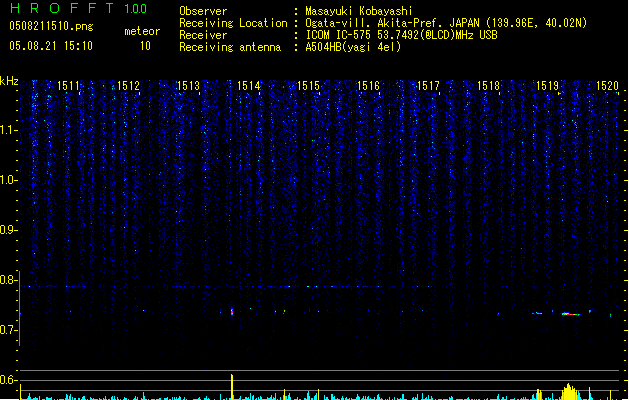Click the Receiving Location label
This screenshot has height=400, width=629.
(x=233, y=23)
